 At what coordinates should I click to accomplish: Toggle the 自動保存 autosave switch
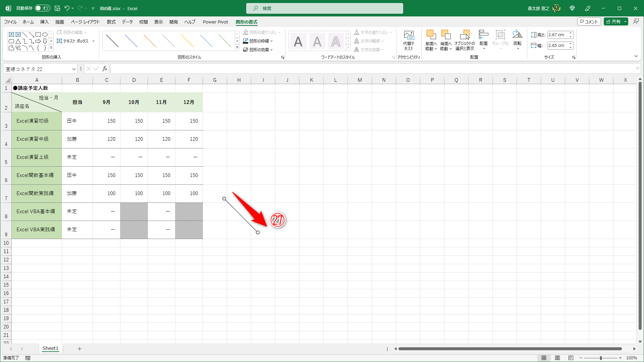42,8
